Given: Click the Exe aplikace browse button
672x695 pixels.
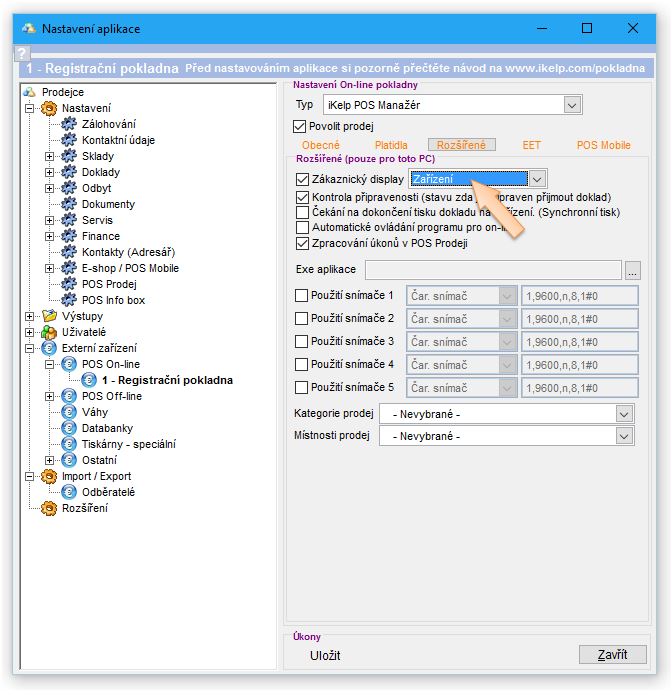Looking at the screenshot, I should point(632,270).
